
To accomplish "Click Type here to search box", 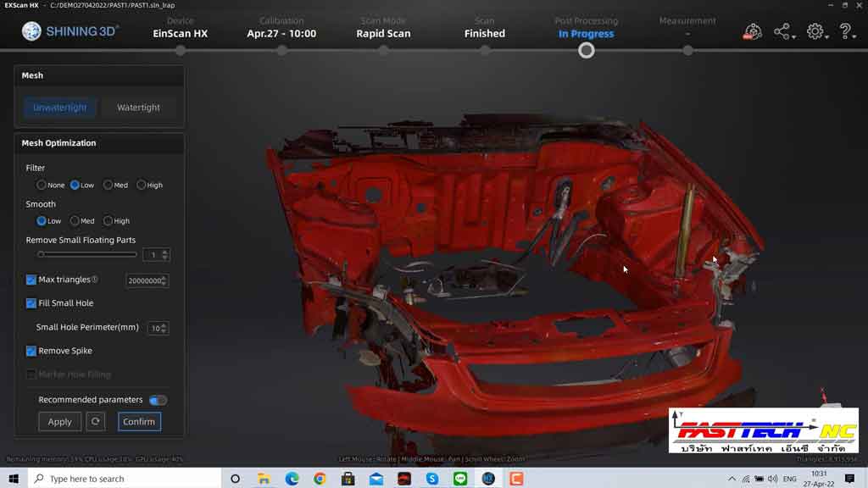I will click(125, 479).
